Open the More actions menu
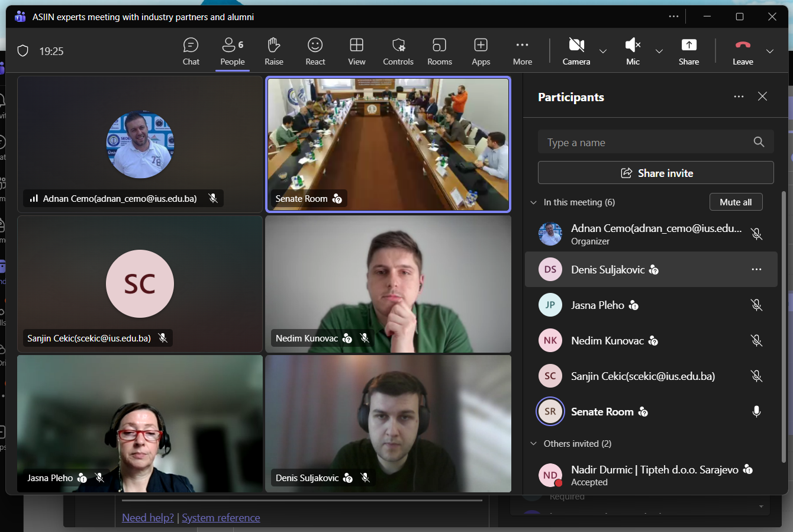 [x=522, y=51]
